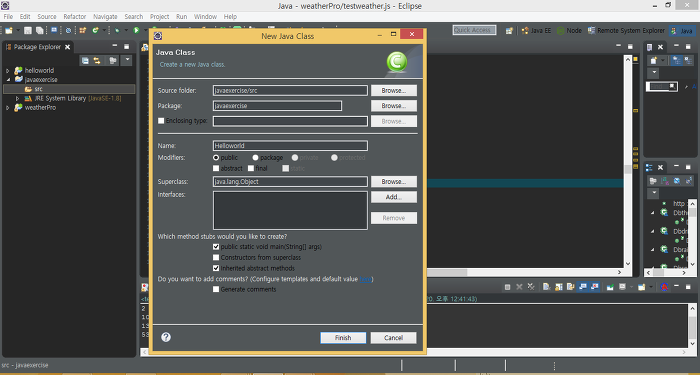Click the New Task icon in task list
Screen dimensions: 700x375
pyautogui.click(x=654, y=60)
